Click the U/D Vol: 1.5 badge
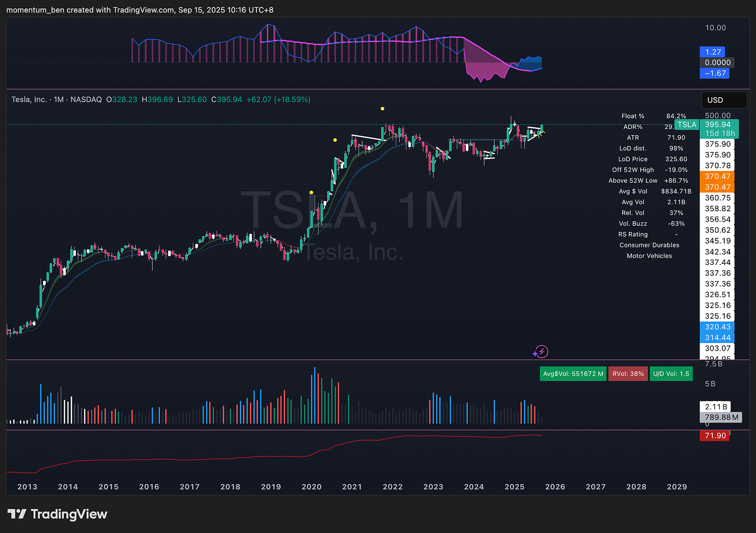Image resolution: width=756 pixels, height=533 pixels. tap(671, 374)
